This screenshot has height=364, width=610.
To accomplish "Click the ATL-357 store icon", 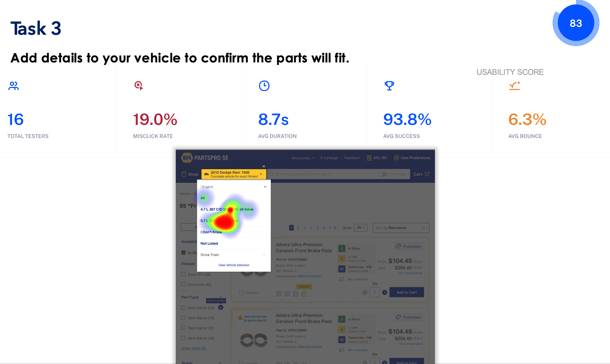I will pos(369,158).
